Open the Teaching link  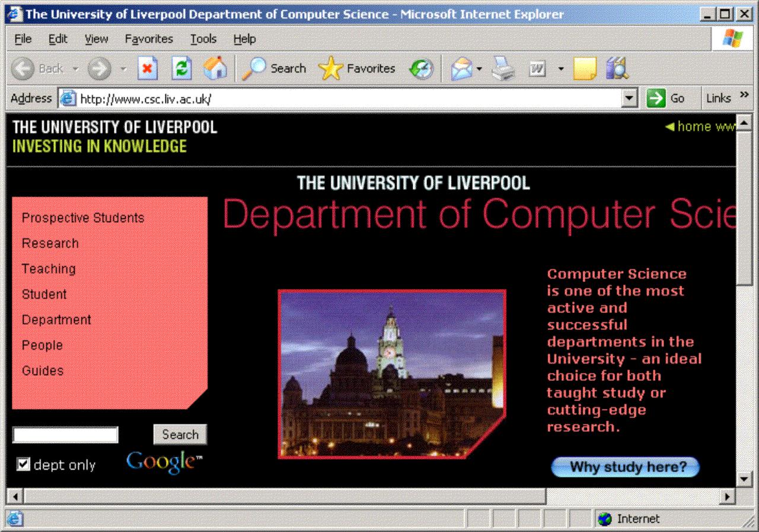(x=49, y=269)
